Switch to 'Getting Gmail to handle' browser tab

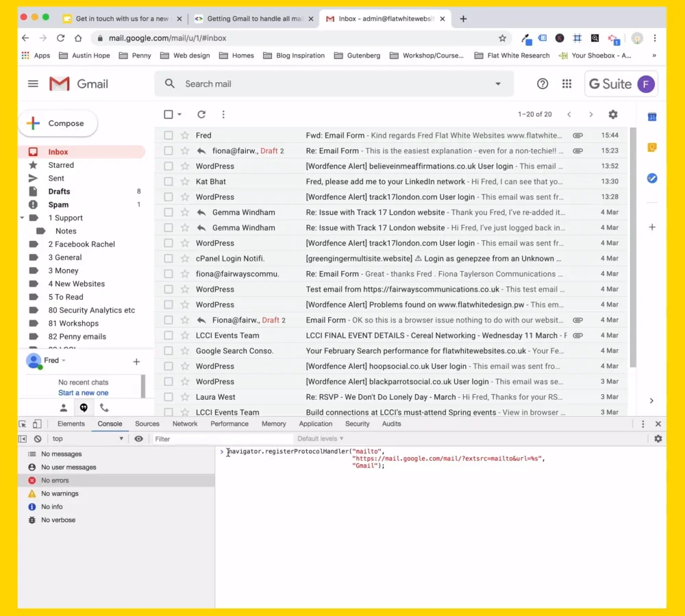click(254, 18)
